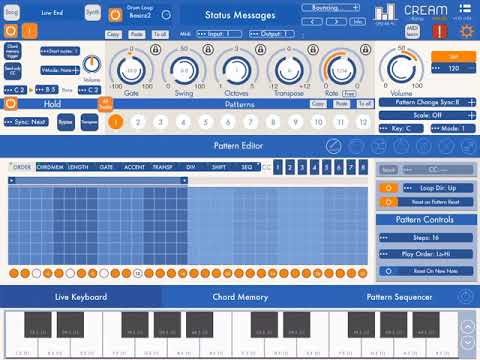Open the MIDI Input channel selector
Screen dimensions: 480x360
219,34
